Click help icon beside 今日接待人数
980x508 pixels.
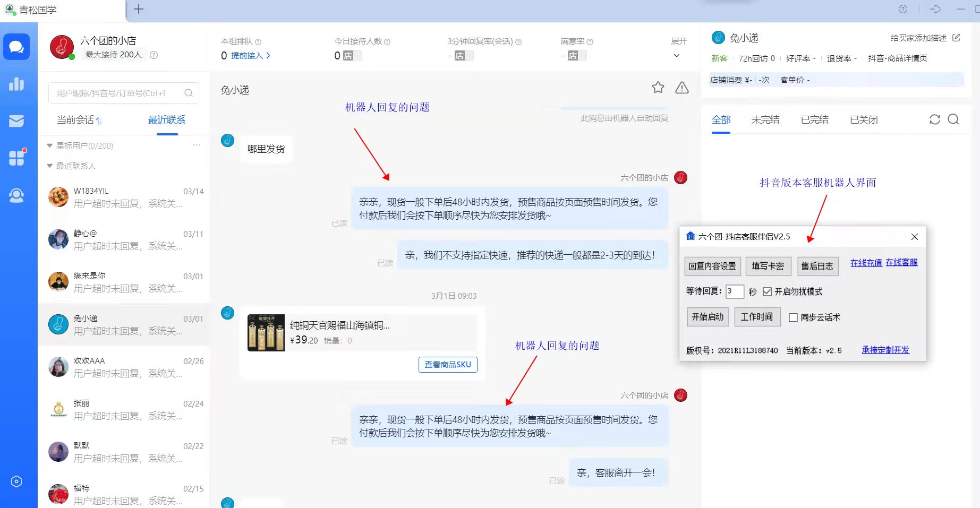click(x=387, y=41)
